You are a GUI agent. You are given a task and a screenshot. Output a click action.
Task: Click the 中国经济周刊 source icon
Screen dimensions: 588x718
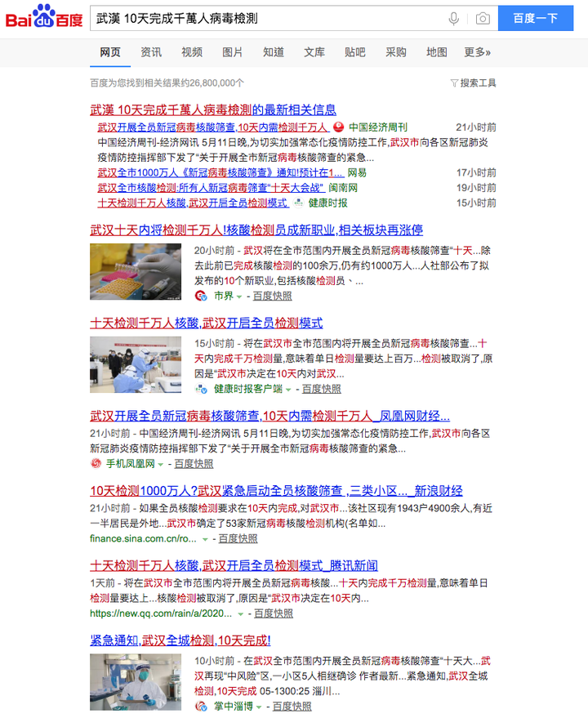point(338,127)
